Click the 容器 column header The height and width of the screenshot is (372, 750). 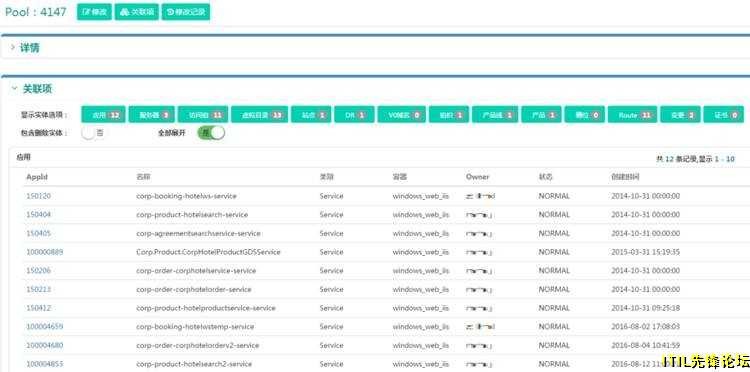pos(400,177)
